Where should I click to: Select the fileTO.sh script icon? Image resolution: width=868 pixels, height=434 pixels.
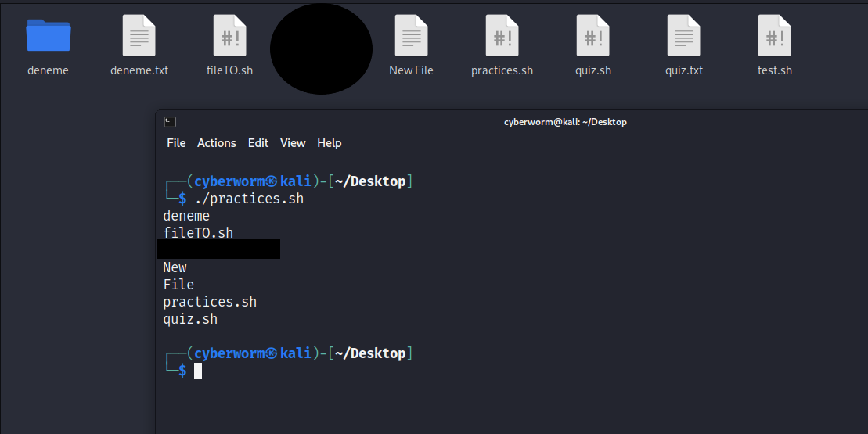point(230,35)
